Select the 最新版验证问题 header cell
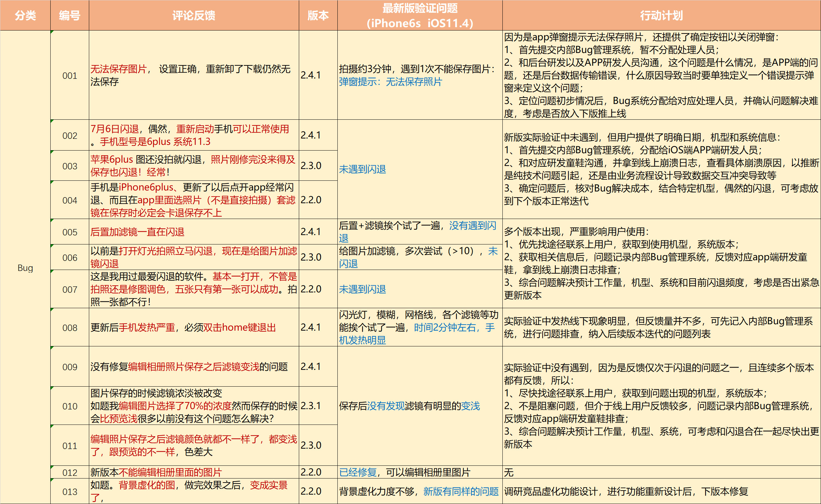Viewport: 821px width, 504px height. (x=420, y=15)
